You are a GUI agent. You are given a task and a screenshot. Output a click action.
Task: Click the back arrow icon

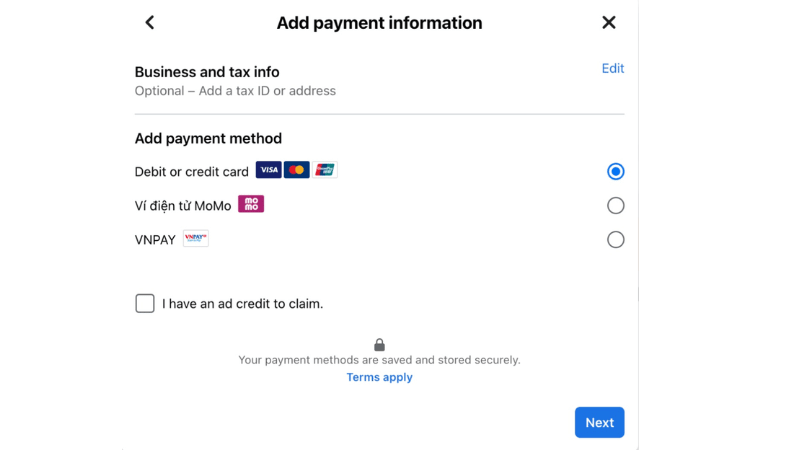pyautogui.click(x=150, y=22)
